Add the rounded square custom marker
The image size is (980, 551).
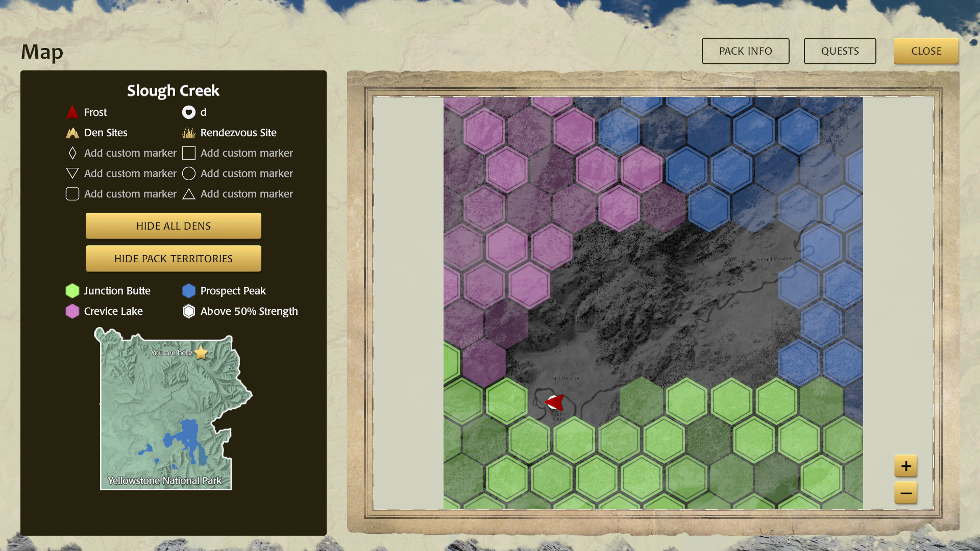(x=72, y=194)
